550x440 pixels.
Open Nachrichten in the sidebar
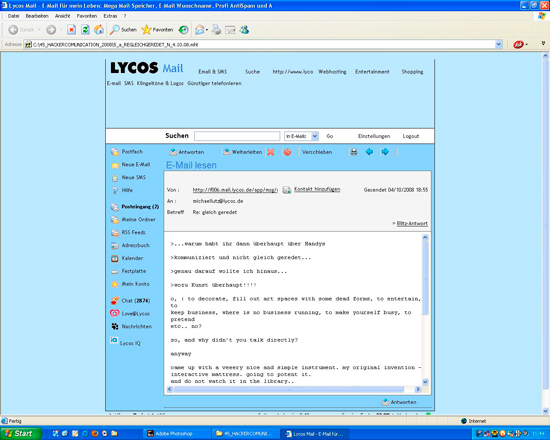[132, 326]
